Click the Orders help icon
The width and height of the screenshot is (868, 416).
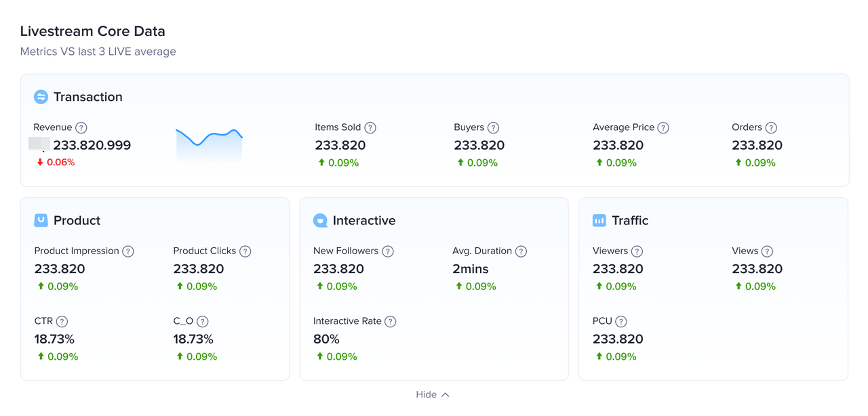coord(771,127)
